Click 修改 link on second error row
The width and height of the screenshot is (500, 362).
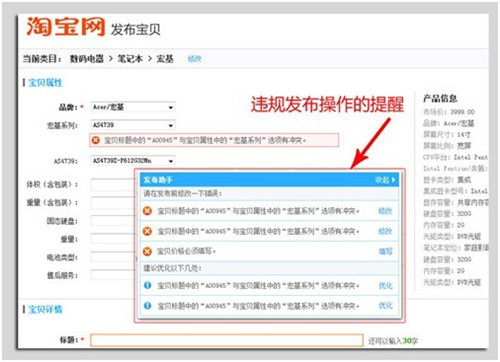click(x=385, y=231)
